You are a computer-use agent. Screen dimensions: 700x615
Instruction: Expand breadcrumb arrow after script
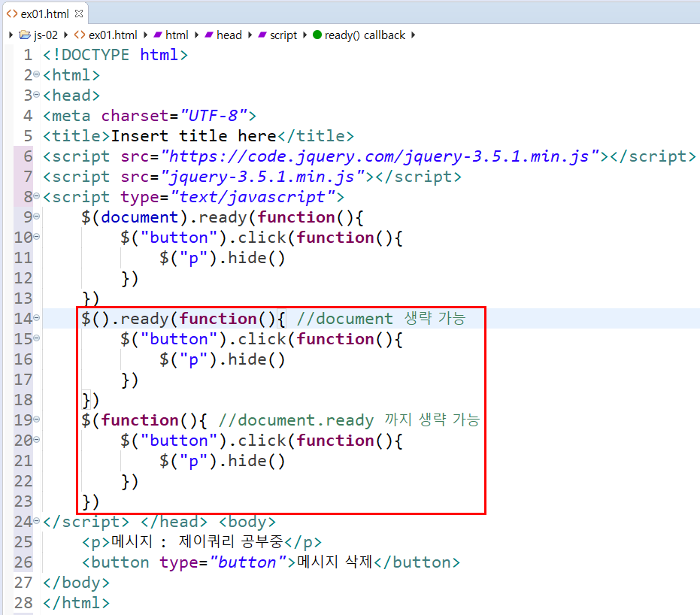pyautogui.click(x=305, y=35)
